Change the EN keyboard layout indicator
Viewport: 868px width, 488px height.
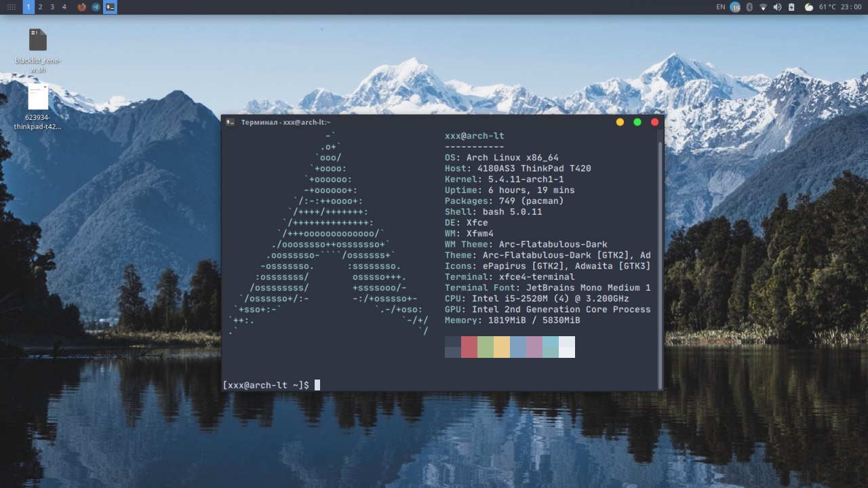[x=720, y=7]
